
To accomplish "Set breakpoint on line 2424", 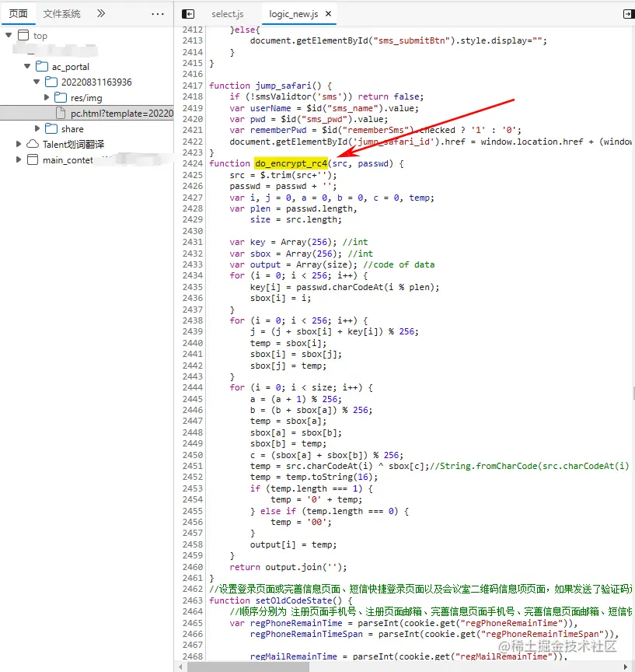I will coord(192,163).
